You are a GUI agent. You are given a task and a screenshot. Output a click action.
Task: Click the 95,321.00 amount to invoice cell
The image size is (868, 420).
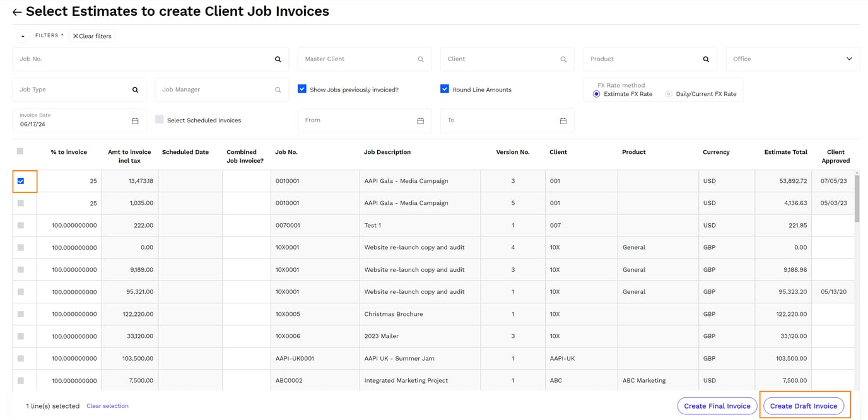point(129,292)
